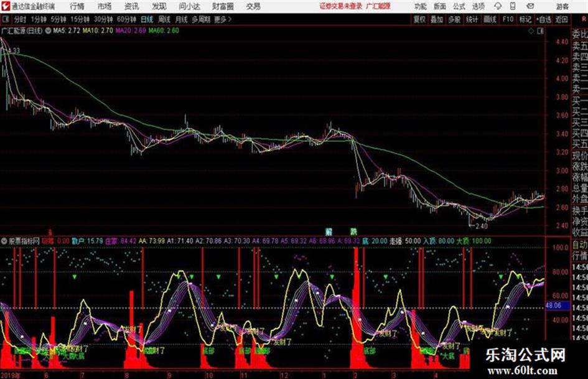Toggle the left sidebar panel icon
Screen dimensions: 588x379
5,19
